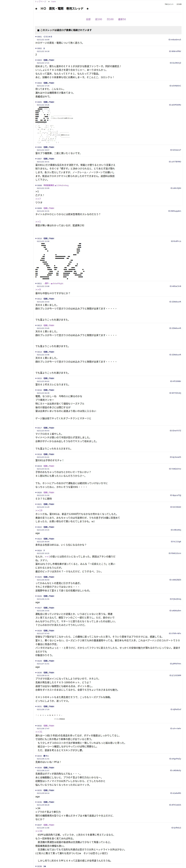Follow the >>19 anchor in post 0021
Viewport: 186px width, 868px height.
39,511
